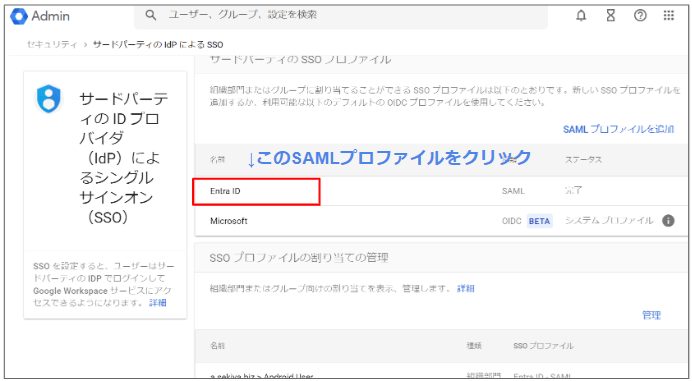Click SAML プロファイルを追加 link
Viewport: 692px width, 381px height.
point(618,129)
